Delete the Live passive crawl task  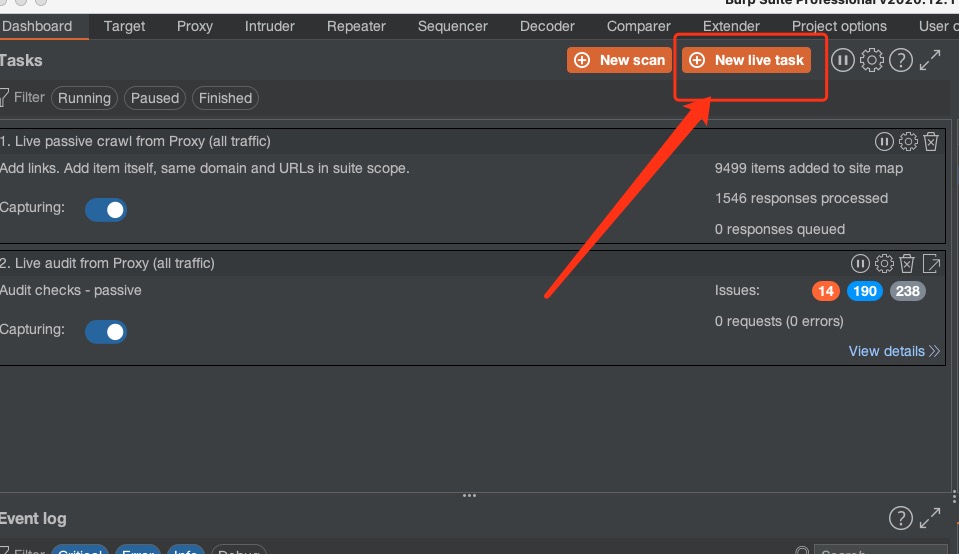(x=931, y=141)
